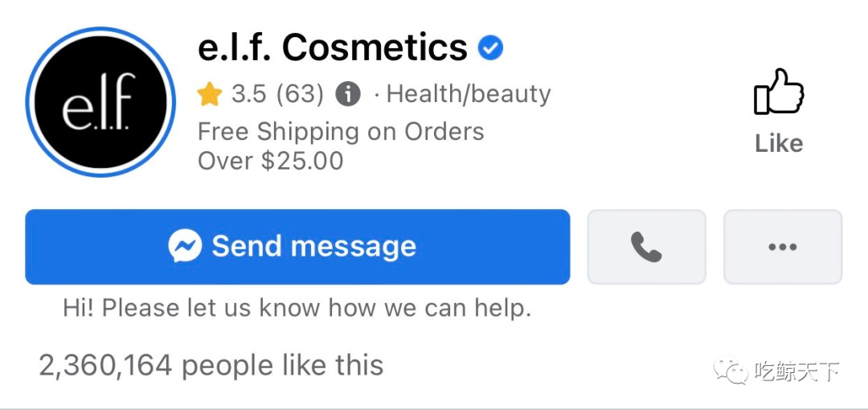Image resolution: width=868 pixels, height=410 pixels.
Task: Click the Send message button
Action: [297, 247]
